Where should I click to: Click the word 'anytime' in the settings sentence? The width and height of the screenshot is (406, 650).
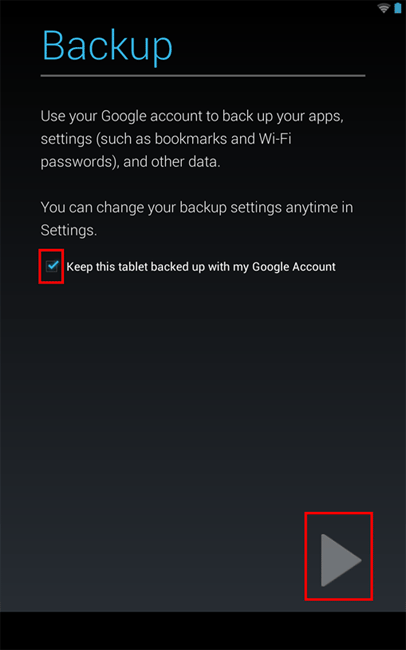pyautogui.click(x=311, y=207)
